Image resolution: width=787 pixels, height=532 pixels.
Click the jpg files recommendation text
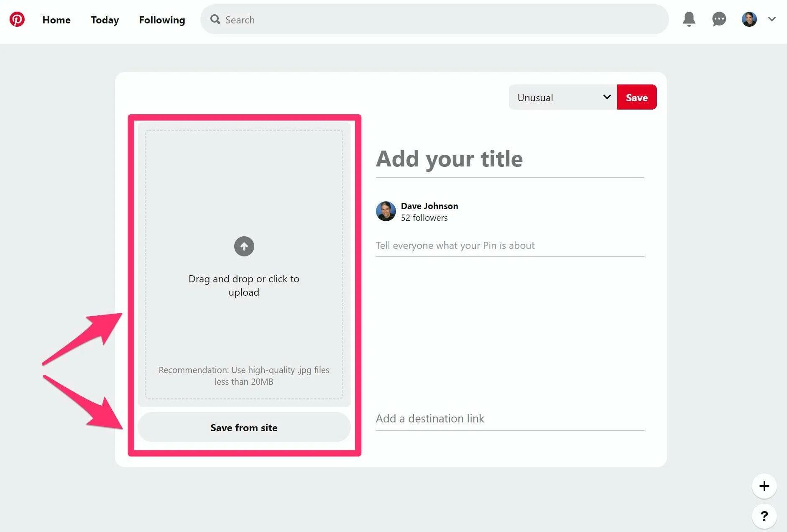244,376
